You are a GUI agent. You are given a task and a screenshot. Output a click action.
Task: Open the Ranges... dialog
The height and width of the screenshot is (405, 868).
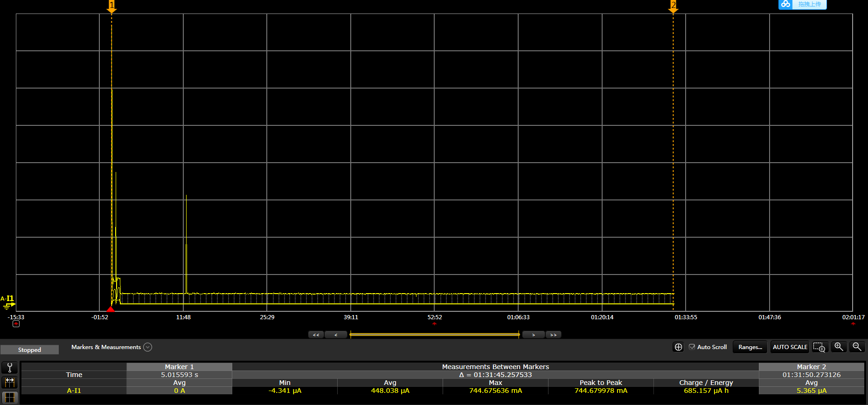click(750, 347)
